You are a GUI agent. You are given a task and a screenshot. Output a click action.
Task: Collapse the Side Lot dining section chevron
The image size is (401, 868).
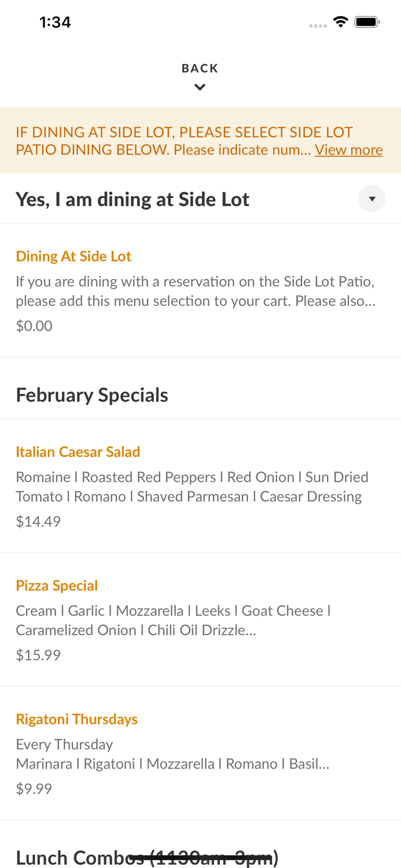[373, 198]
